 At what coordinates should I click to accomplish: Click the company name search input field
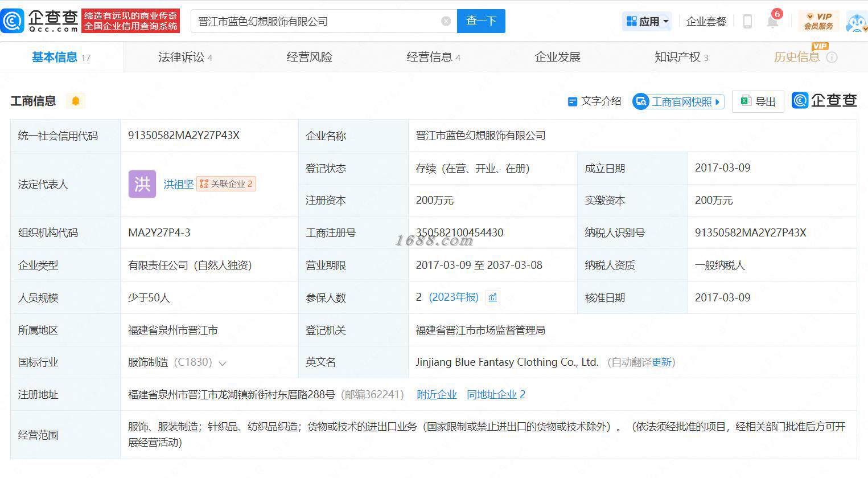click(316, 21)
